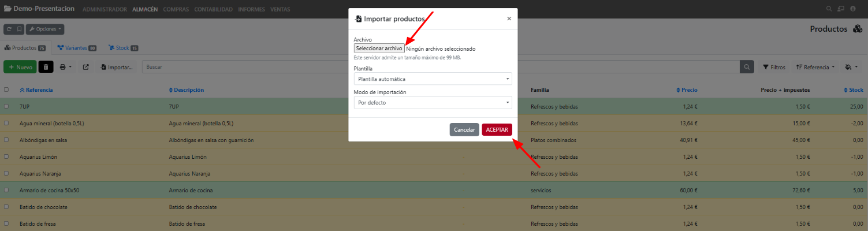Click the bookmark icon beside reload
This screenshot has height=231, width=868.
click(19, 29)
